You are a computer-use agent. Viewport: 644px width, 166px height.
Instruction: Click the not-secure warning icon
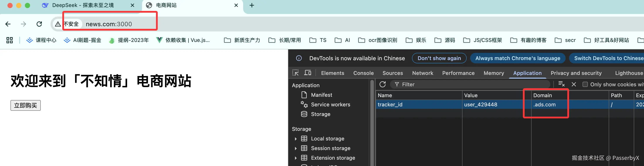[58, 24]
